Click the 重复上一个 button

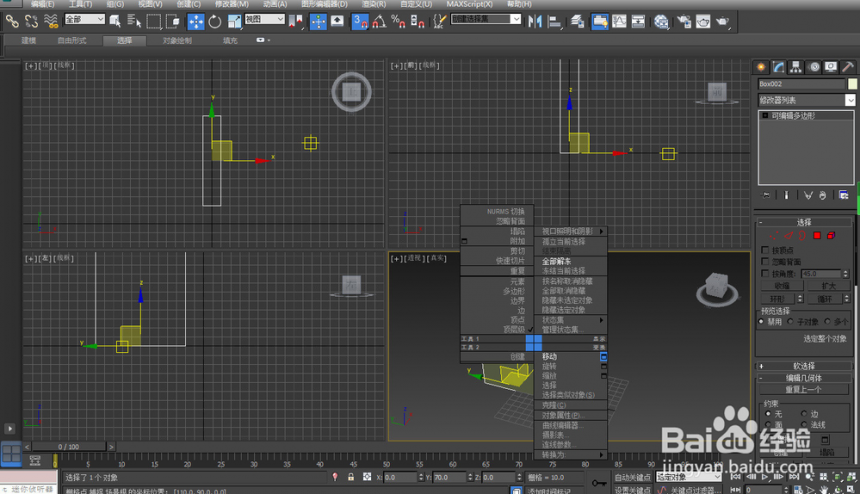coord(804,390)
